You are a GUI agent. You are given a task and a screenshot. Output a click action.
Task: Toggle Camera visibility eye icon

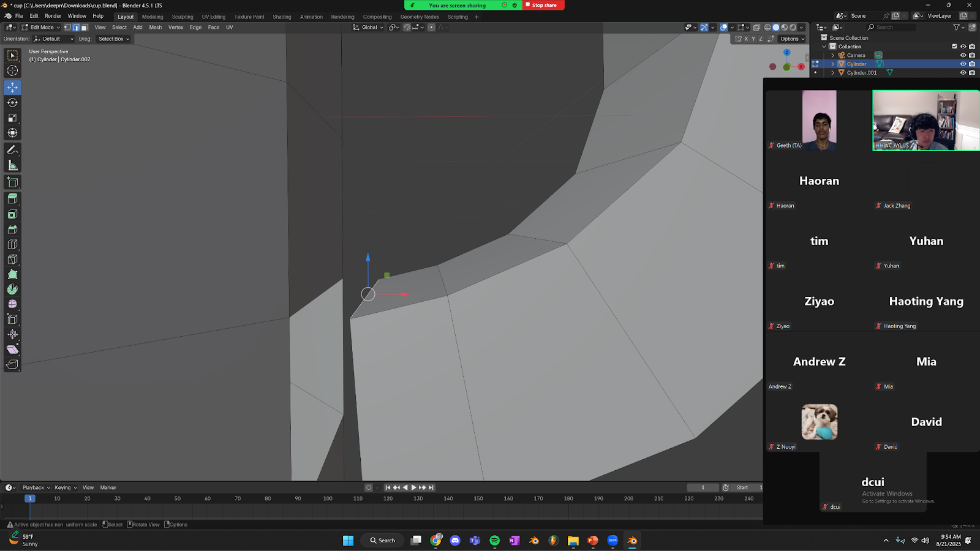tap(963, 55)
